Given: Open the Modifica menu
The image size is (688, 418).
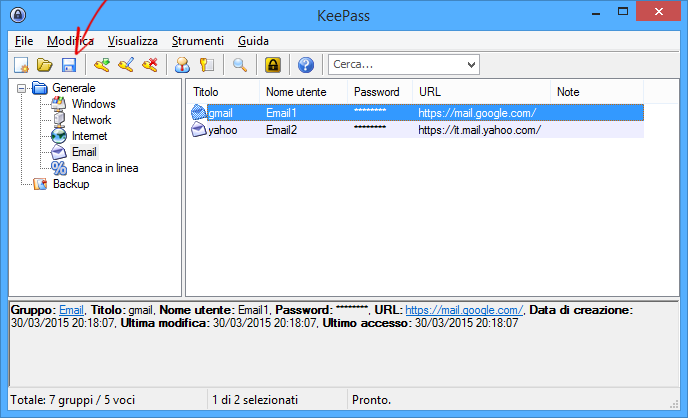Looking at the screenshot, I should point(70,41).
